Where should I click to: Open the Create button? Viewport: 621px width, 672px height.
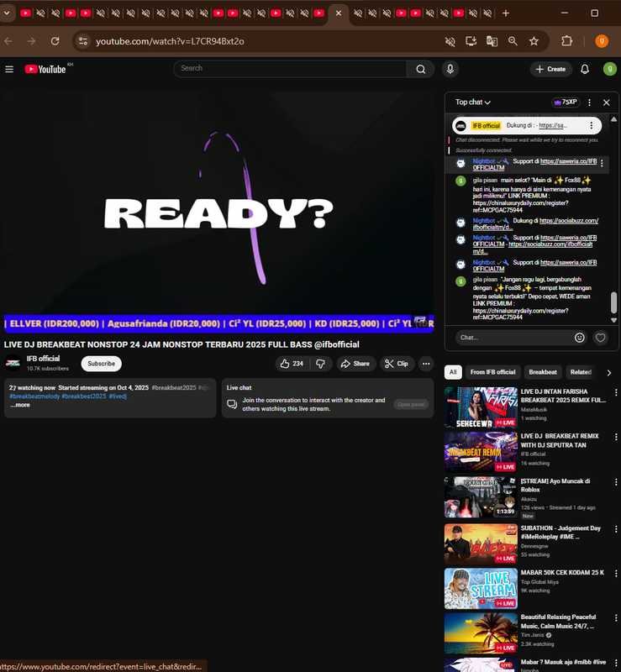pyautogui.click(x=550, y=69)
